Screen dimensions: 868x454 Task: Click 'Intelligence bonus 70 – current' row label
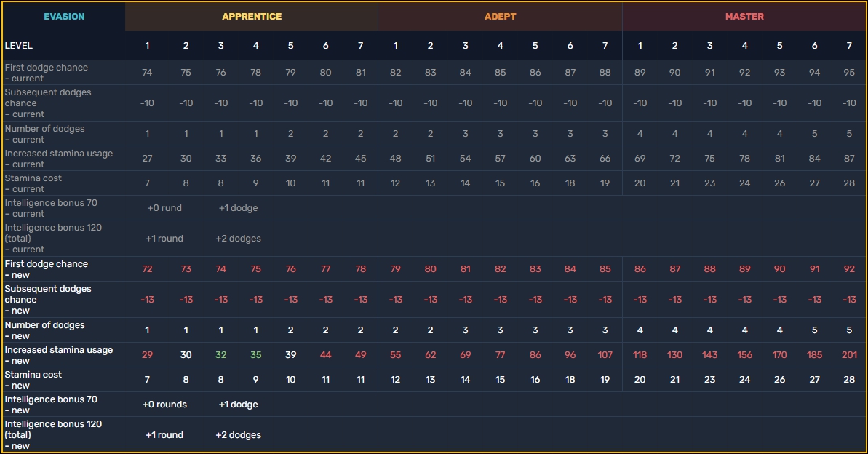tap(51, 208)
